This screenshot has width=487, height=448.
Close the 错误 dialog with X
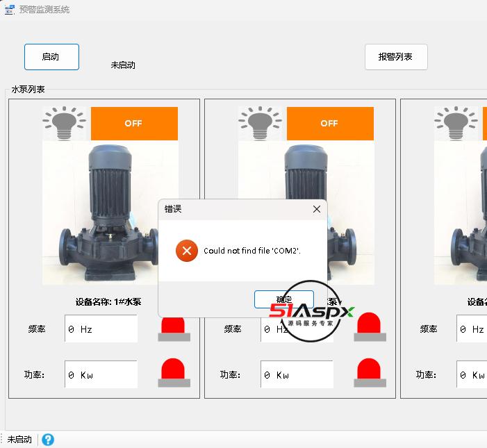[317, 209]
